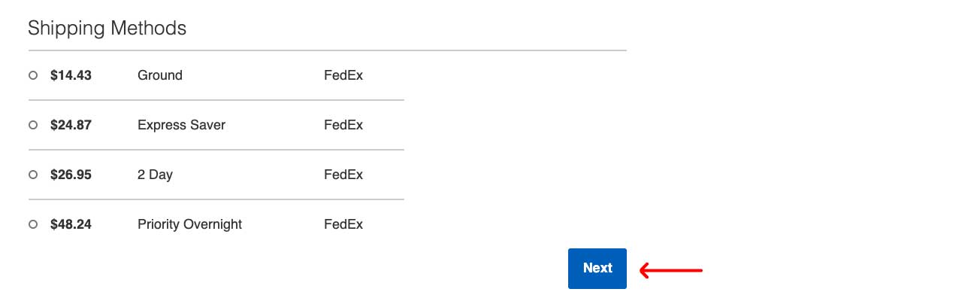Image resolution: width=980 pixels, height=295 pixels.
Task: Click the $48.24 price label
Action: point(71,224)
